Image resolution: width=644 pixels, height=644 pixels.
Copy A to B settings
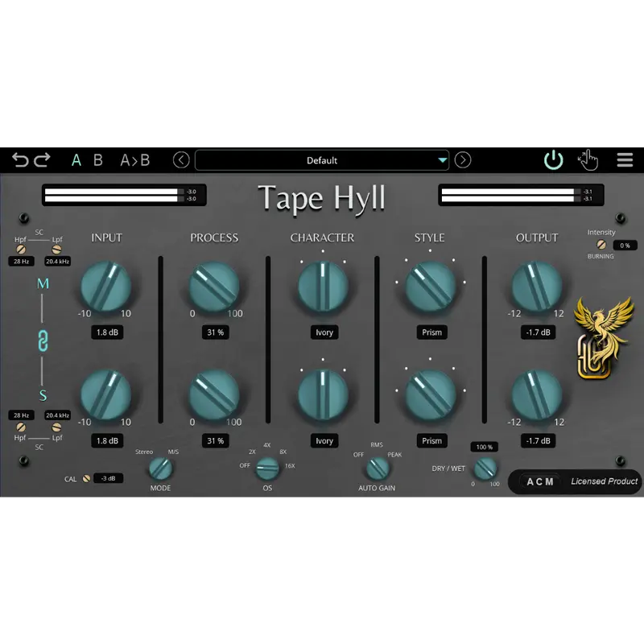coord(134,160)
